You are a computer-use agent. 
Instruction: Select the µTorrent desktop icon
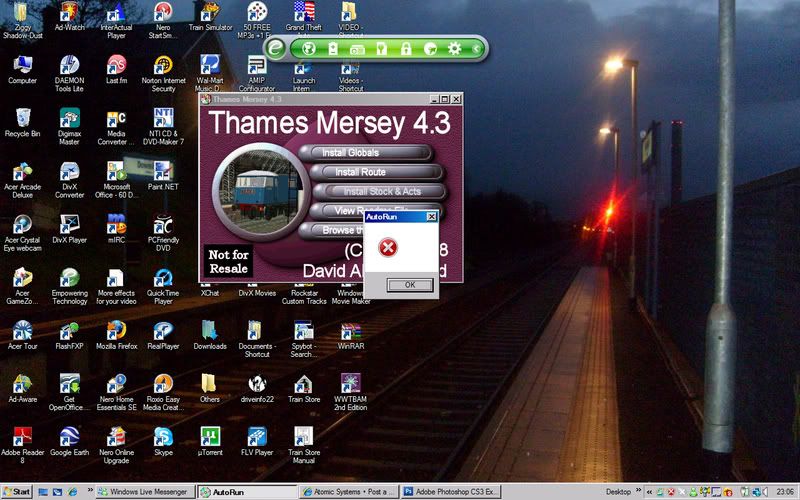[209, 436]
